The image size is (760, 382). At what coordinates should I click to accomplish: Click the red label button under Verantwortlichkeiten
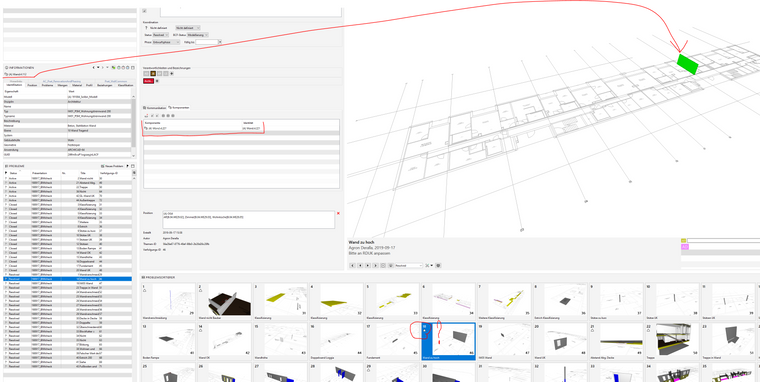pyautogui.click(x=148, y=81)
